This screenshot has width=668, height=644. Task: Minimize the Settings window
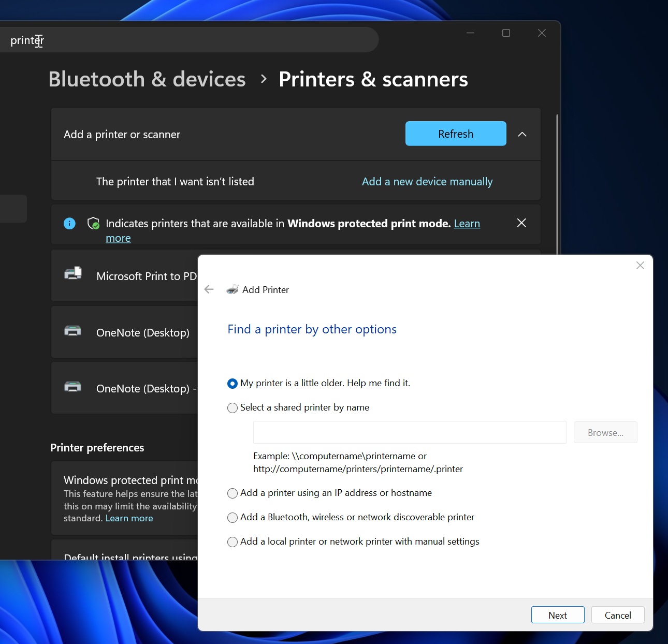[470, 33]
